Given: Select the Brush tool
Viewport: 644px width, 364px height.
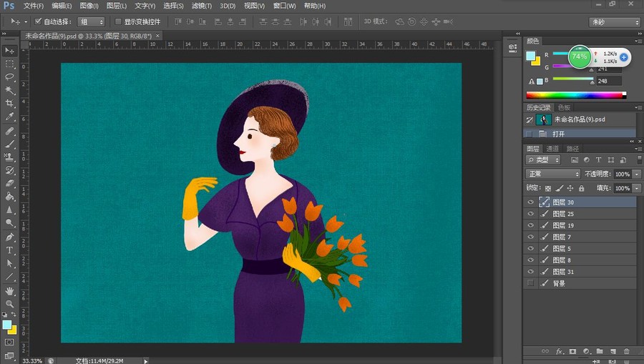Looking at the screenshot, I should [x=9, y=144].
